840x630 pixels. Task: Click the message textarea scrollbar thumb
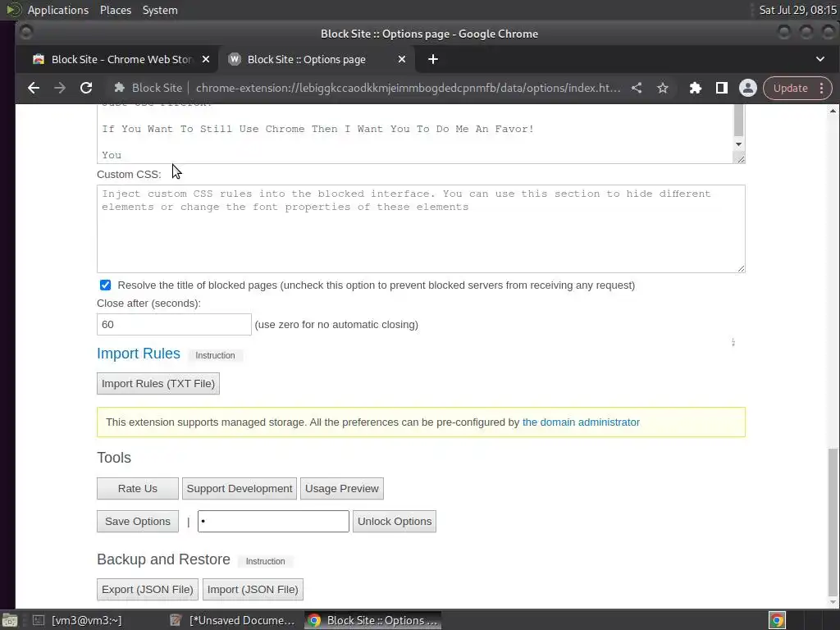(739, 121)
